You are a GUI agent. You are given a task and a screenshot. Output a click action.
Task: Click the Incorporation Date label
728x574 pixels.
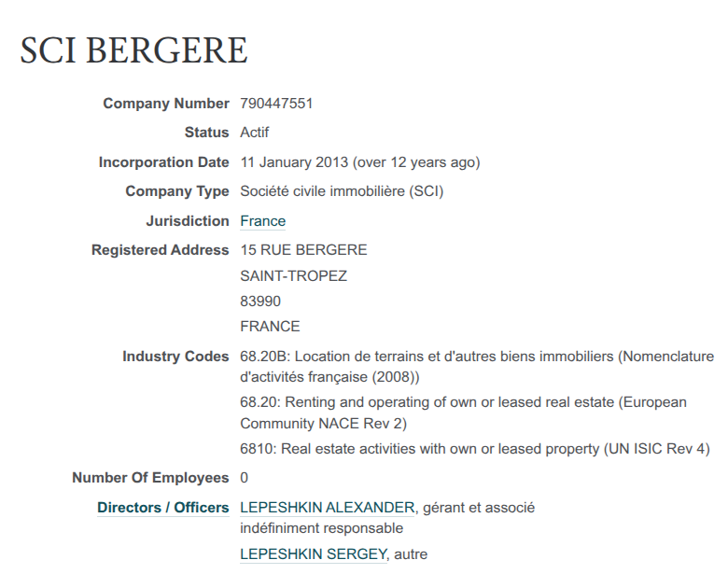(163, 162)
